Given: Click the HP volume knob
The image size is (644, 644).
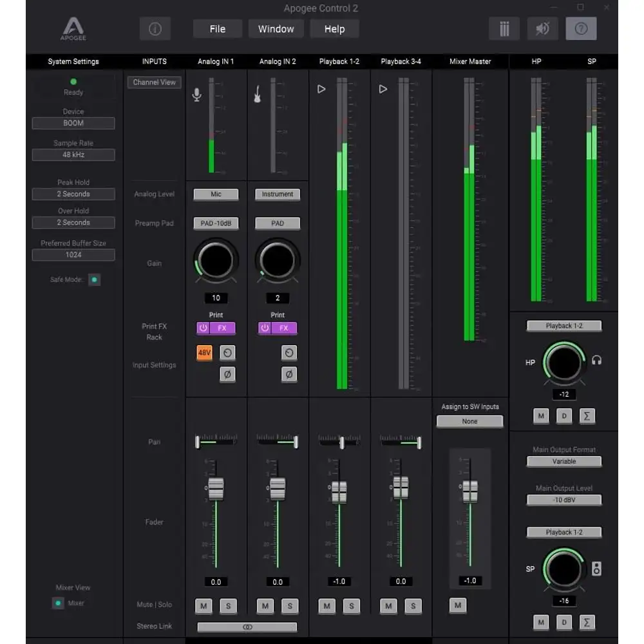Looking at the screenshot, I should coord(564,363).
